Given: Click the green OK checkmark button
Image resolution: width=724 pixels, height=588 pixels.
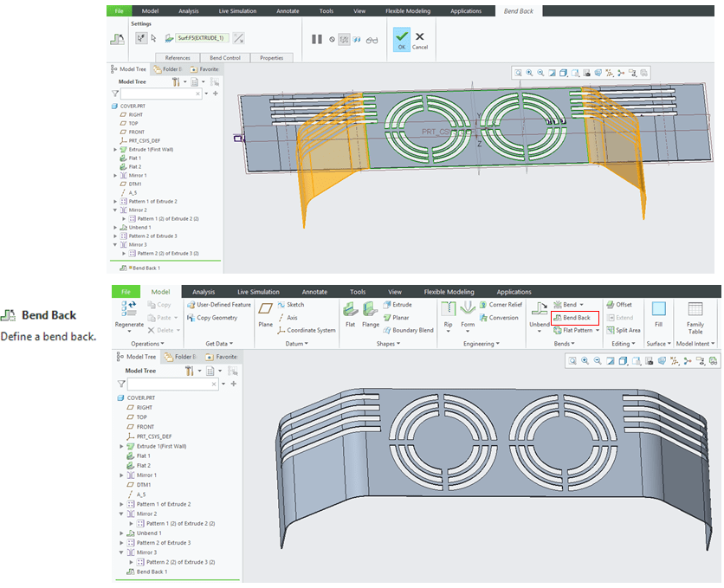Looking at the screenshot, I should point(401,39).
